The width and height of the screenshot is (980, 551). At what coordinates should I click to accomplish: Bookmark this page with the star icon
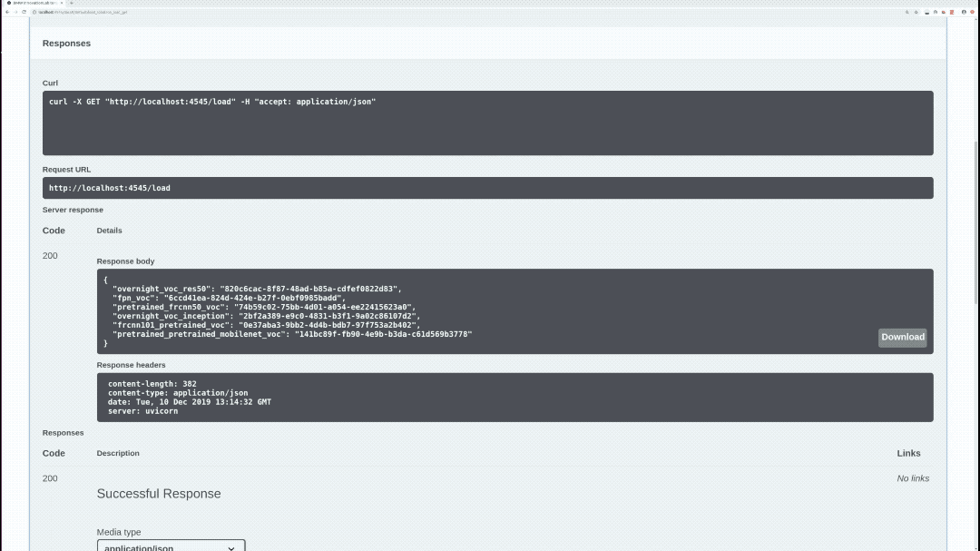click(916, 12)
